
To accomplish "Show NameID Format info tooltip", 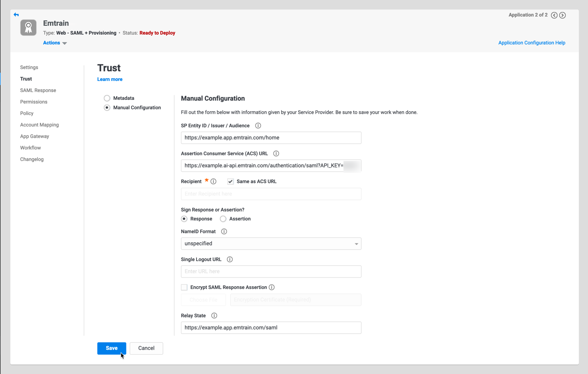I will 224,232.
